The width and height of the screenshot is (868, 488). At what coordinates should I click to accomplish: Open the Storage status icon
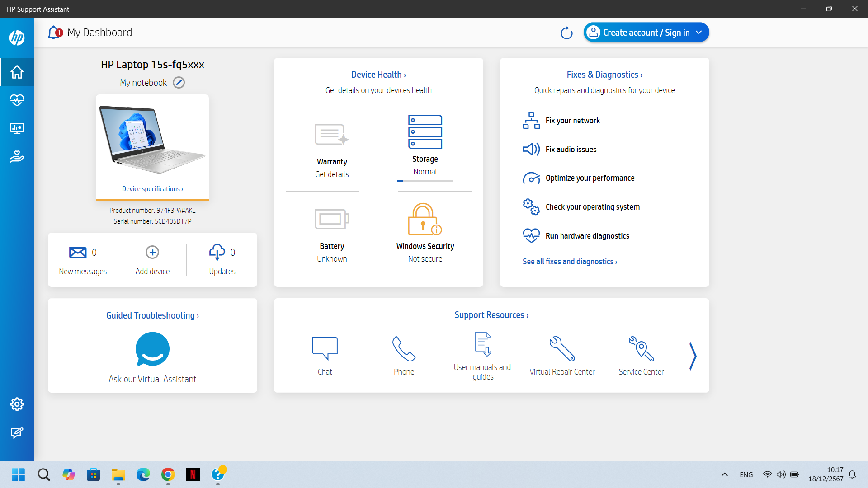425,132
